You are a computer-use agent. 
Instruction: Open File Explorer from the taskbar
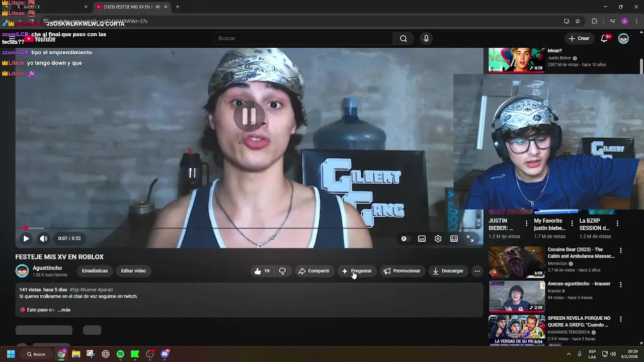coord(76,354)
